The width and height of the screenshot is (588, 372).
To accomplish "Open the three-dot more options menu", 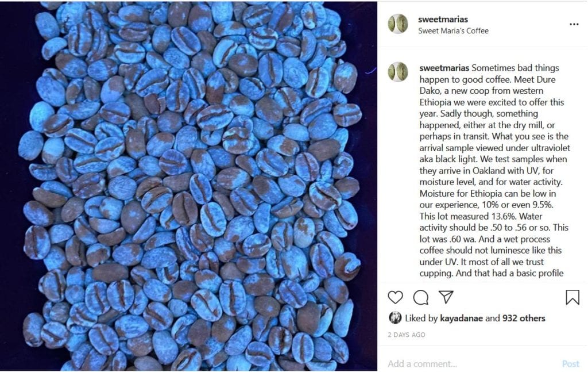I will [574, 24].
